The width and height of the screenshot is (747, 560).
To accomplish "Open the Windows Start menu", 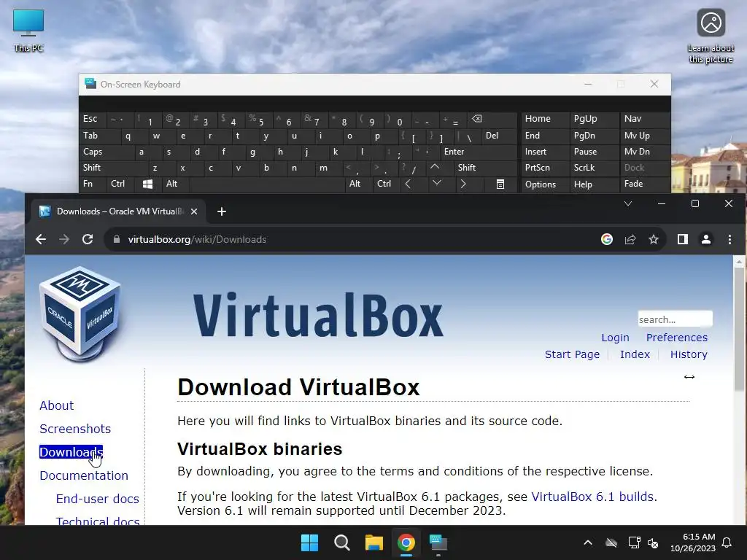I will [x=309, y=542].
